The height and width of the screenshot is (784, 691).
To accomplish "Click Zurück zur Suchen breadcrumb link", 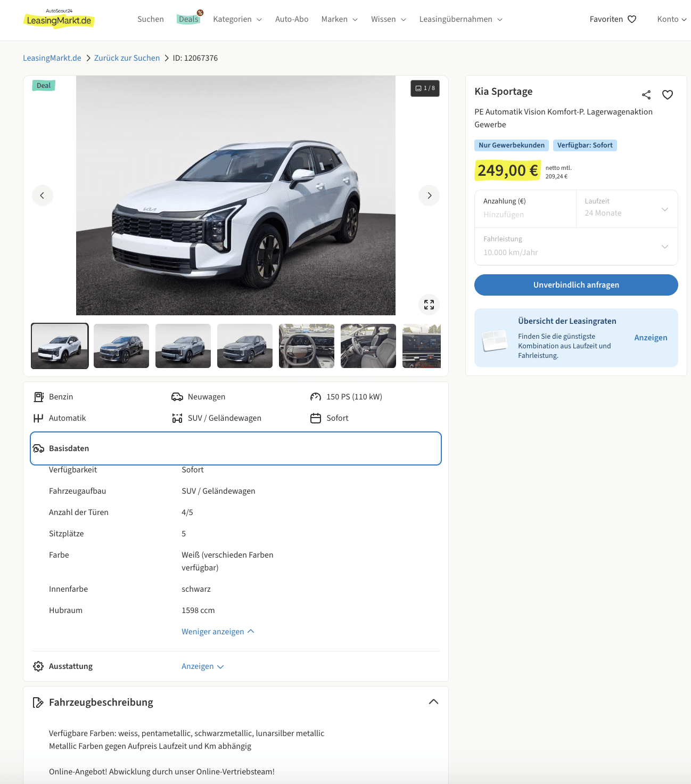I will pyautogui.click(x=127, y=58).
